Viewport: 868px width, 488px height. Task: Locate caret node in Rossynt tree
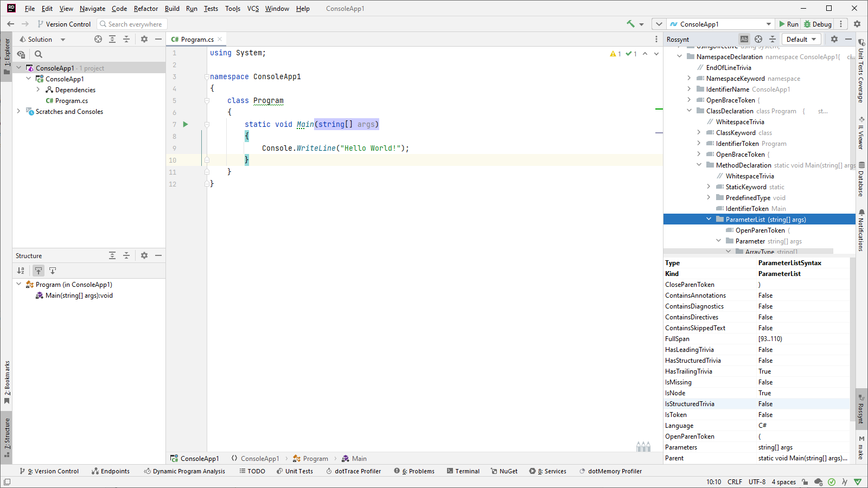point(758,39)
